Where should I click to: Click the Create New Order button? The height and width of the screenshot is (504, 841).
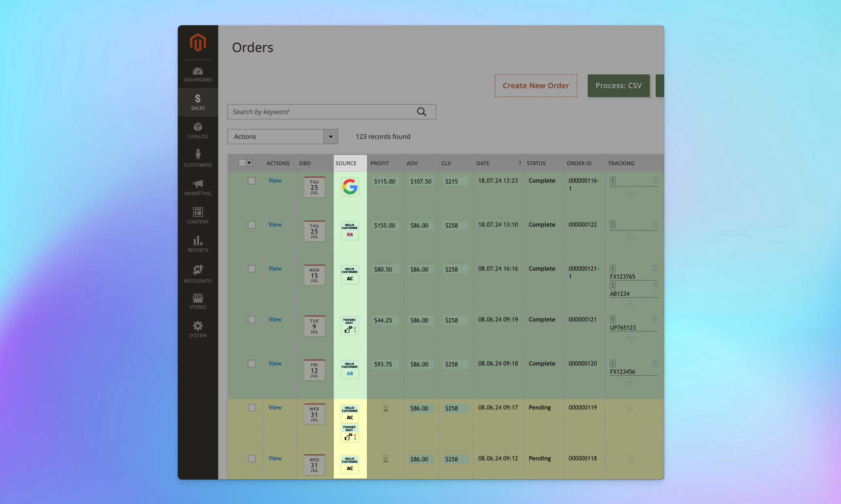[x=535, y=85]
